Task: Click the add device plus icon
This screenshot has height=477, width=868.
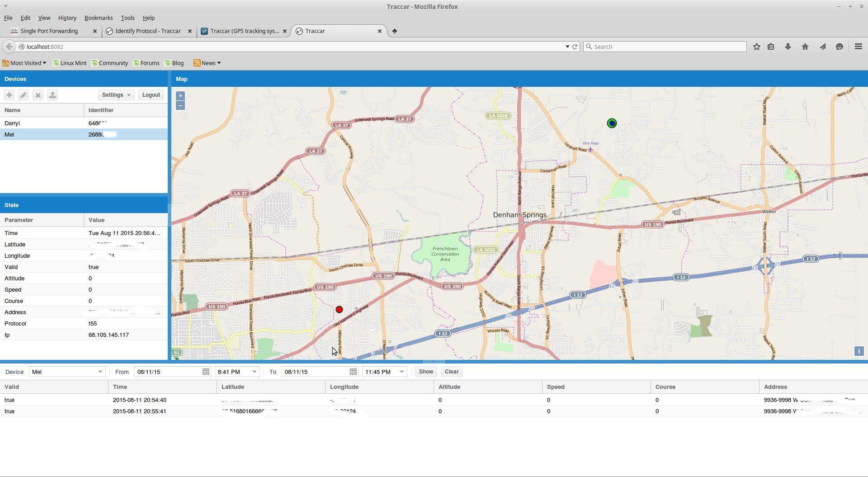Action: [x=9, y=95]
